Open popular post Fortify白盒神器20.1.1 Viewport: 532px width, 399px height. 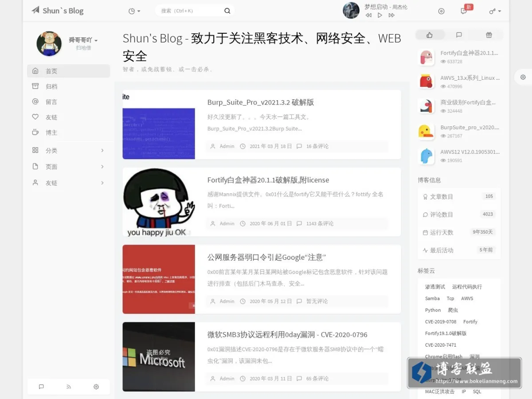coord(469,53)
